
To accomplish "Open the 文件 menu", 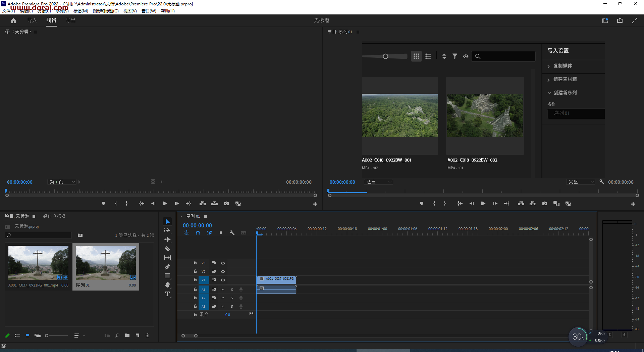I will [x=9, y=11].
